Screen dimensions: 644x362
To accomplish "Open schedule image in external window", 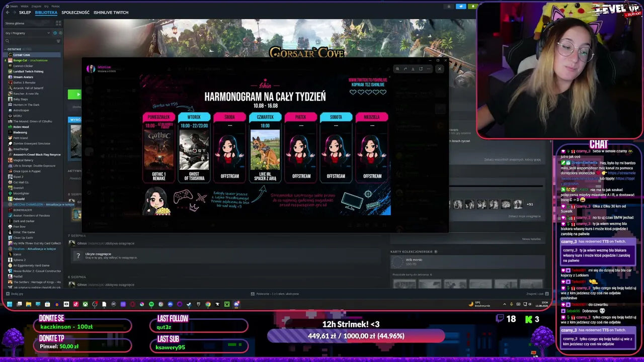I will tap(421, 69).
